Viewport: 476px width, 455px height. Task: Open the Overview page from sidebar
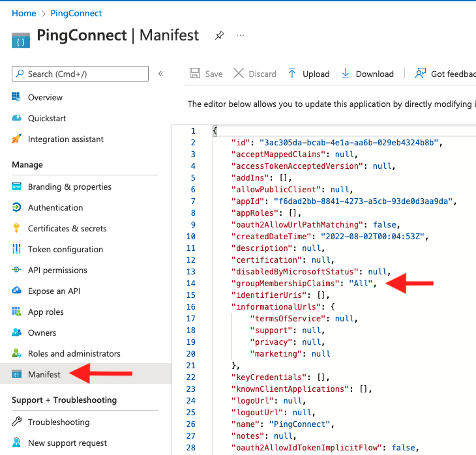[45, 98]
